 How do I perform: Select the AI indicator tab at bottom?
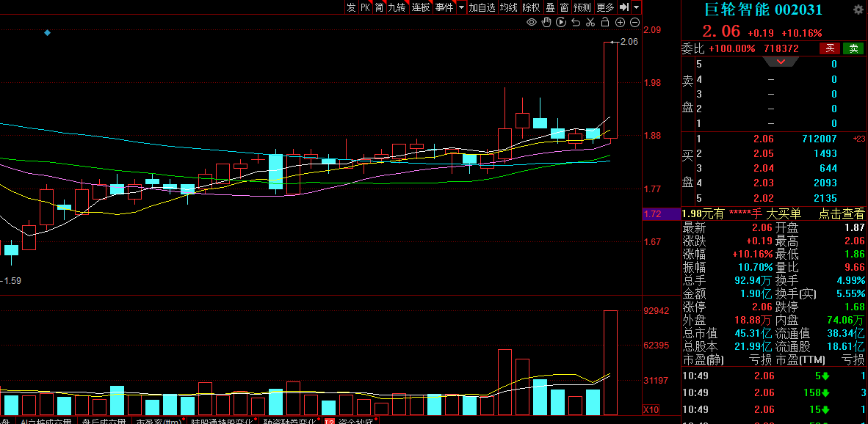pyautogui.click(x=46, y=420)
